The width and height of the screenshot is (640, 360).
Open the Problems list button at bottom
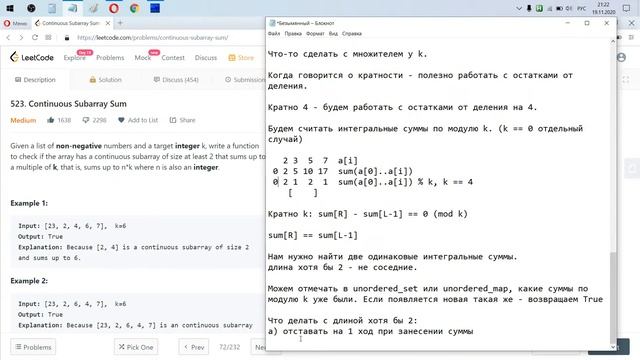33,347
